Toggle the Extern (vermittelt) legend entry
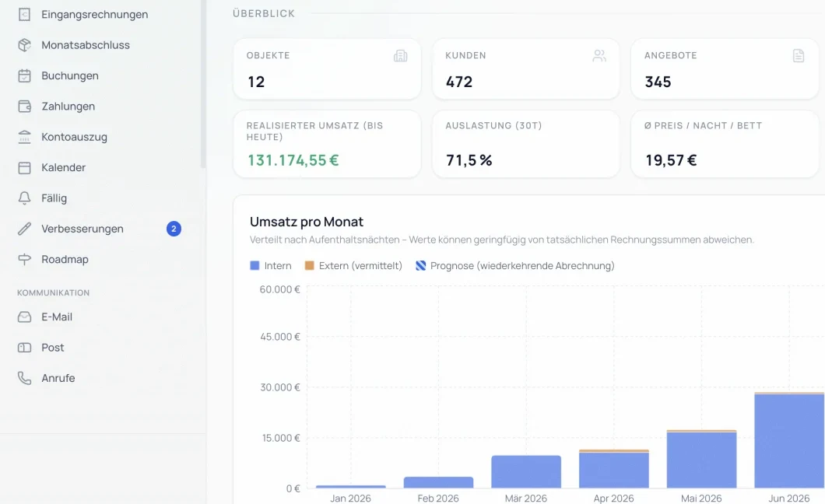 click(x=353, y=266)
